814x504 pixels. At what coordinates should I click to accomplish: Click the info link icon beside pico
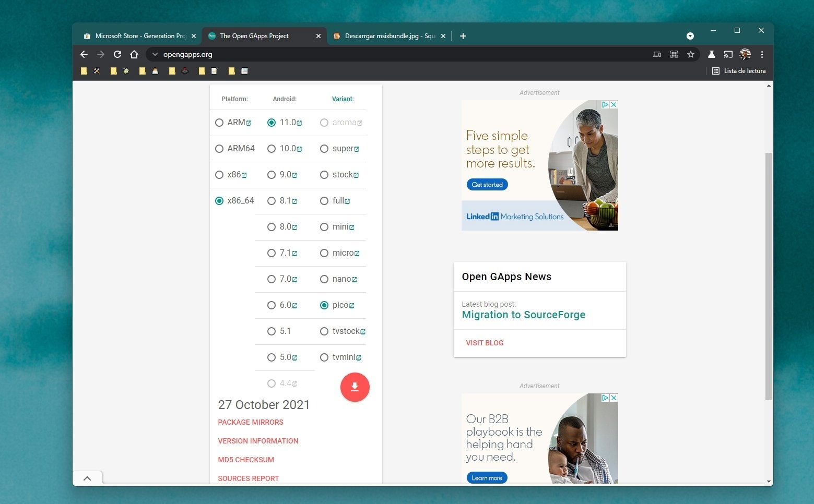click(x=351, y=306)
